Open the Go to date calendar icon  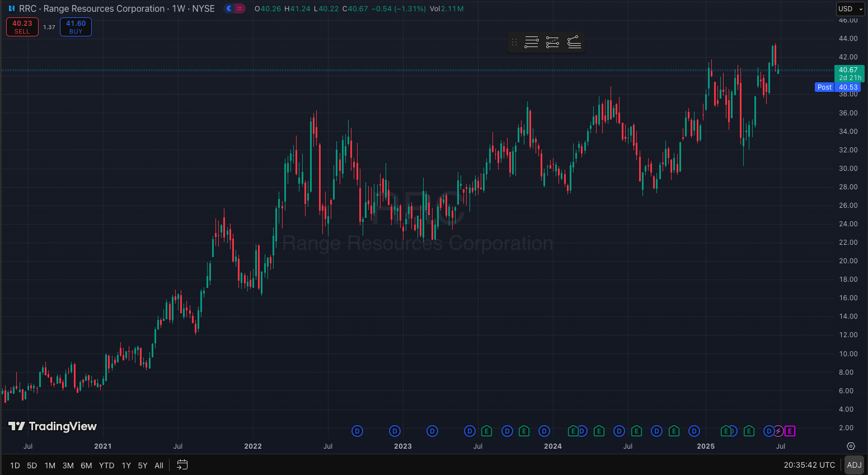[182, 465]
